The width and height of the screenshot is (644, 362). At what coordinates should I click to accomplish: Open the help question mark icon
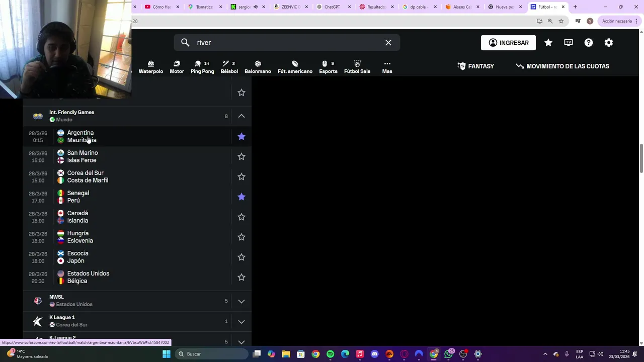click(x=589, y=43)
